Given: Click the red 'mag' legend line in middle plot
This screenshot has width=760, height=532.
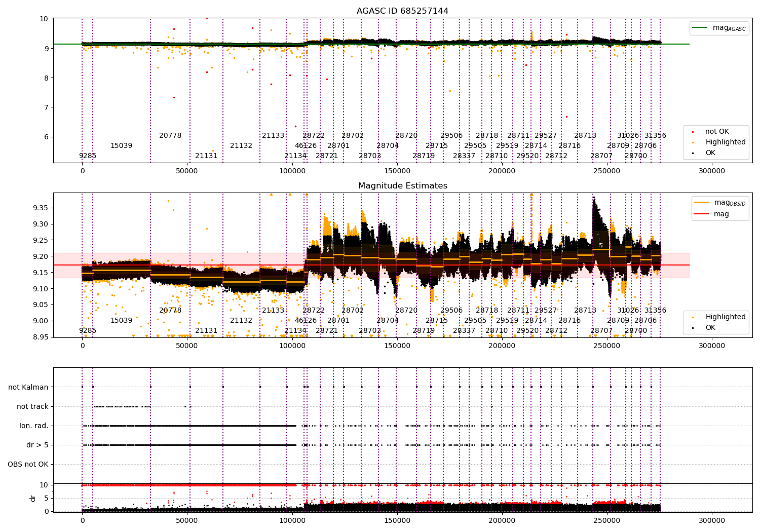Looking at the screenshot, I should tap(701, 214).
